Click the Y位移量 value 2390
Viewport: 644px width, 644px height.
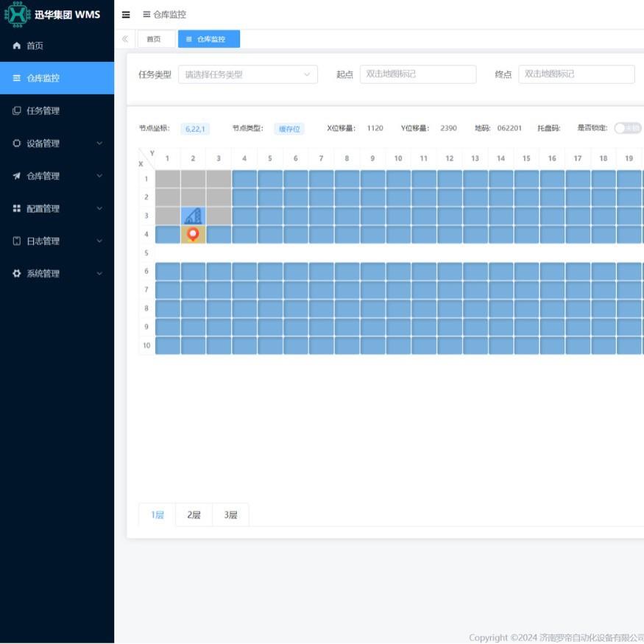tap(448, 128)
